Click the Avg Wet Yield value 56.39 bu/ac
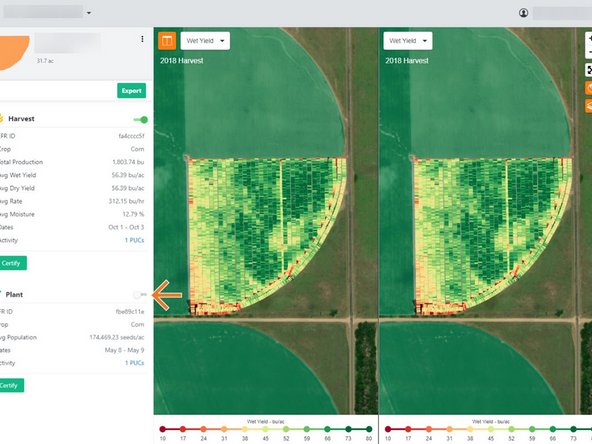Screen dimensions: 592x444 128,175
